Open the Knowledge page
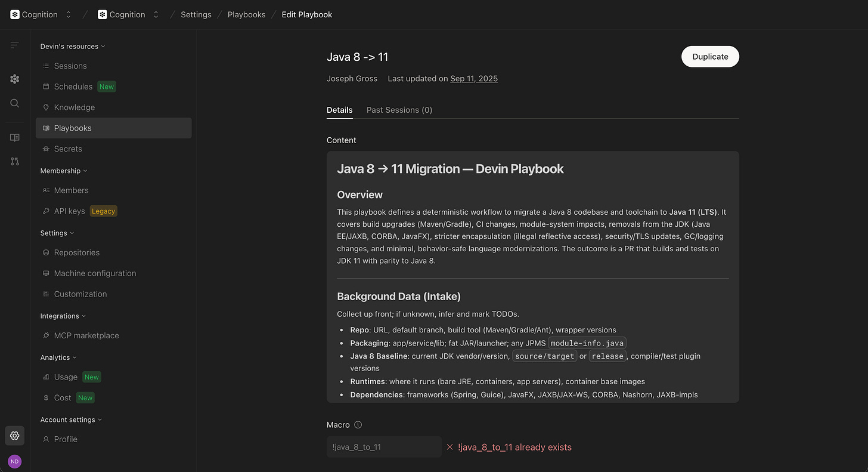This screenshot has width=868, height=472. 114,107
